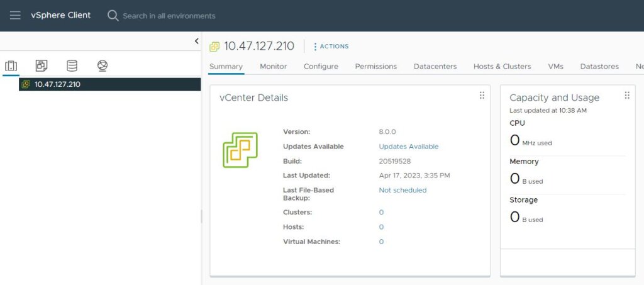This screenshot has width=644, height=285.
Task: Open the Hosts & Clusters tab
Action: (502, 67)
